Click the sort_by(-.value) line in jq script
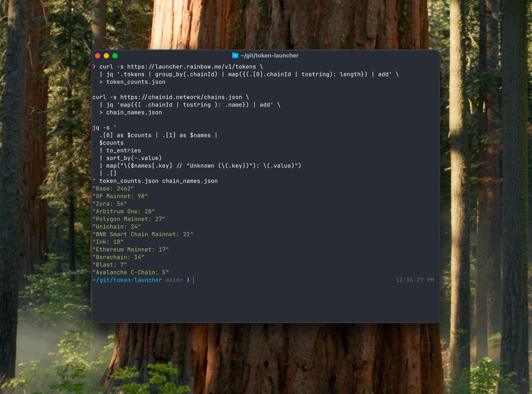The width and height of the screenshot is (532, 394). click(x=134, y=158)
